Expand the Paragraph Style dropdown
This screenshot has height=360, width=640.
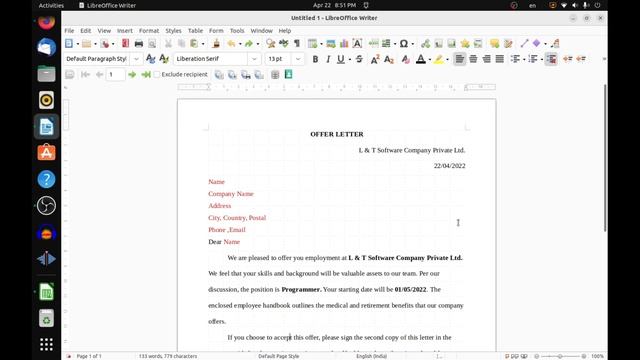(136, 59)
